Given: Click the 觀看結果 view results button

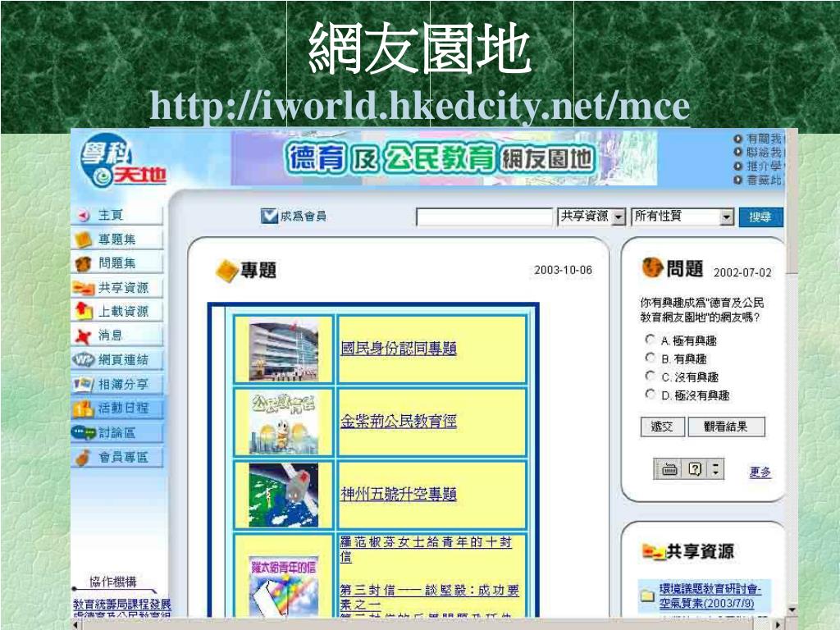Looking at the screenshot, I should point(727,427).
